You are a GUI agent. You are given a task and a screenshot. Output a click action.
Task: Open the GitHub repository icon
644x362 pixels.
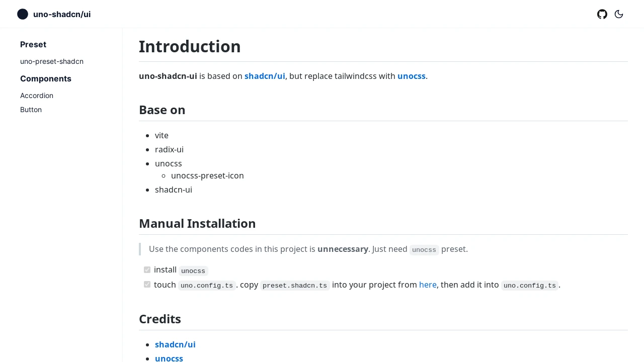coord(602,14)
